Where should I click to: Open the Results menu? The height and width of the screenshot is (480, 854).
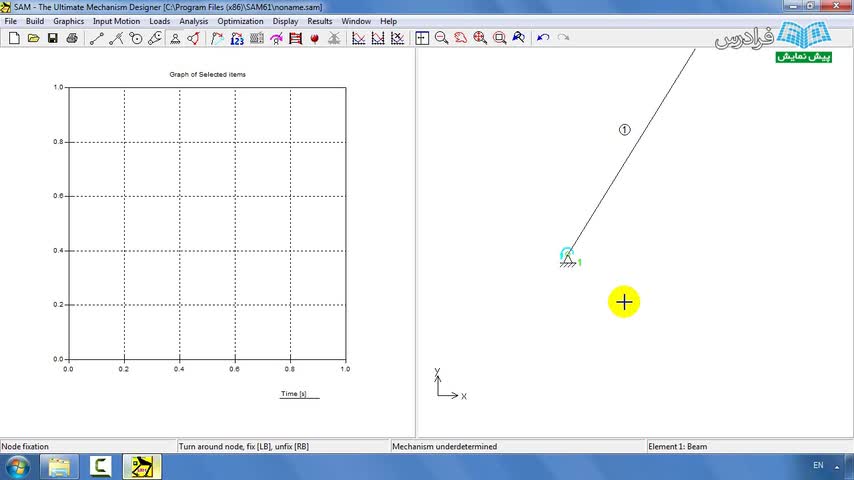pyautogui.click(x=320, y=21)
